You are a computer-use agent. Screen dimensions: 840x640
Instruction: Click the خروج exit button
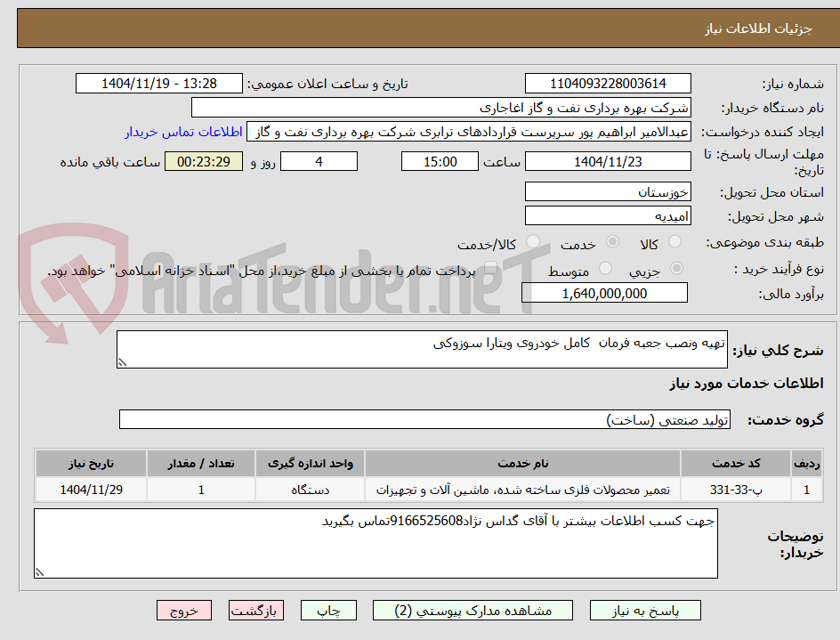(x=183, y=611)
